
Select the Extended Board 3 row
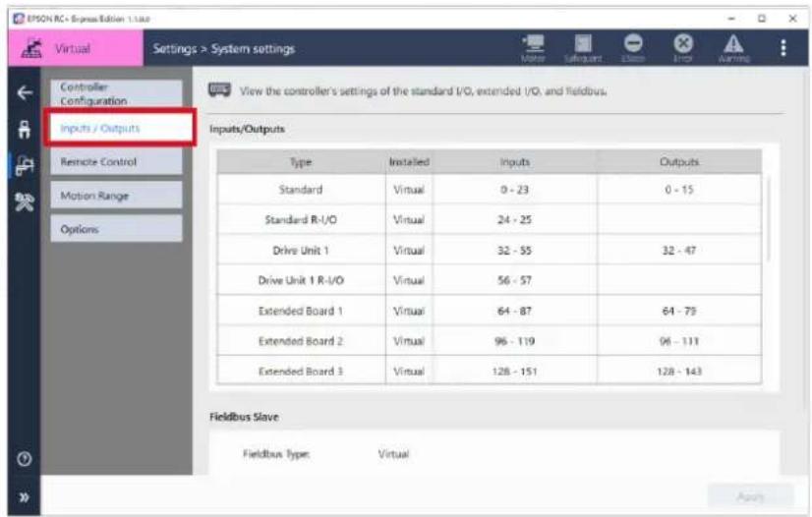490,371
